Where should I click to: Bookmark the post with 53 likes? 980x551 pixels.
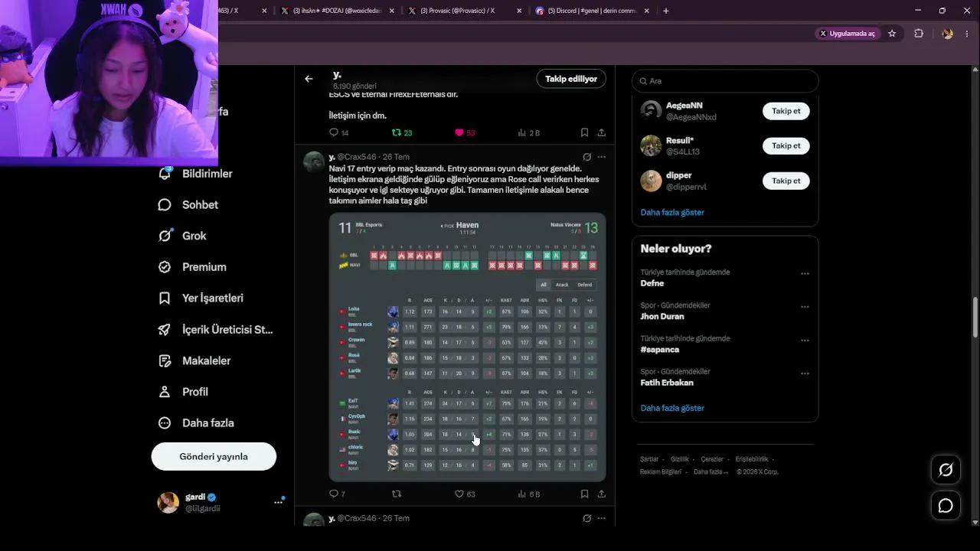[584, 132]
